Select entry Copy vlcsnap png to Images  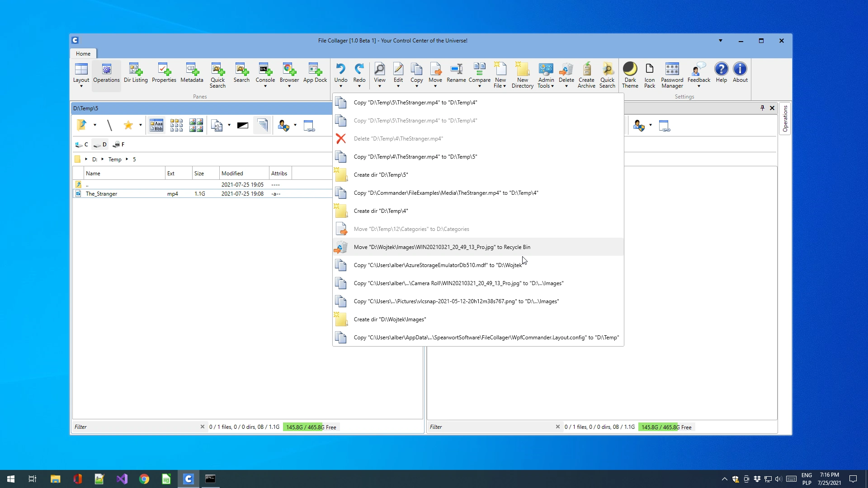click(x=478, y=301)
